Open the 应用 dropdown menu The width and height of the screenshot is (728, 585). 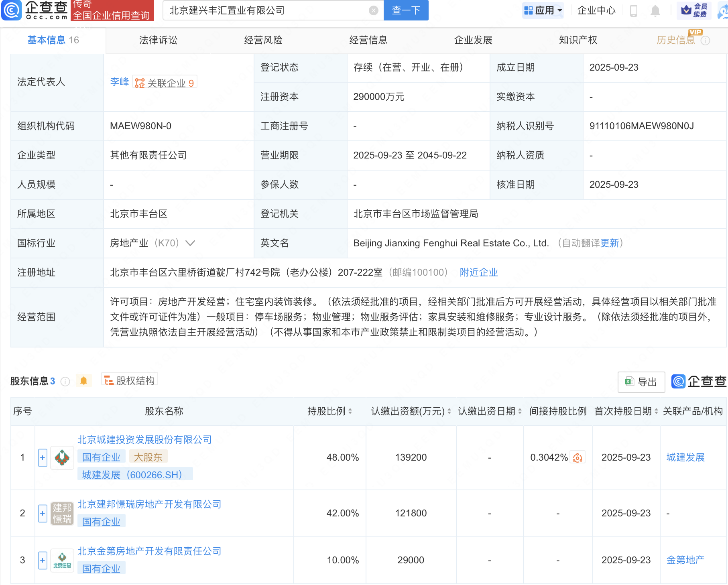coord(543,10)
